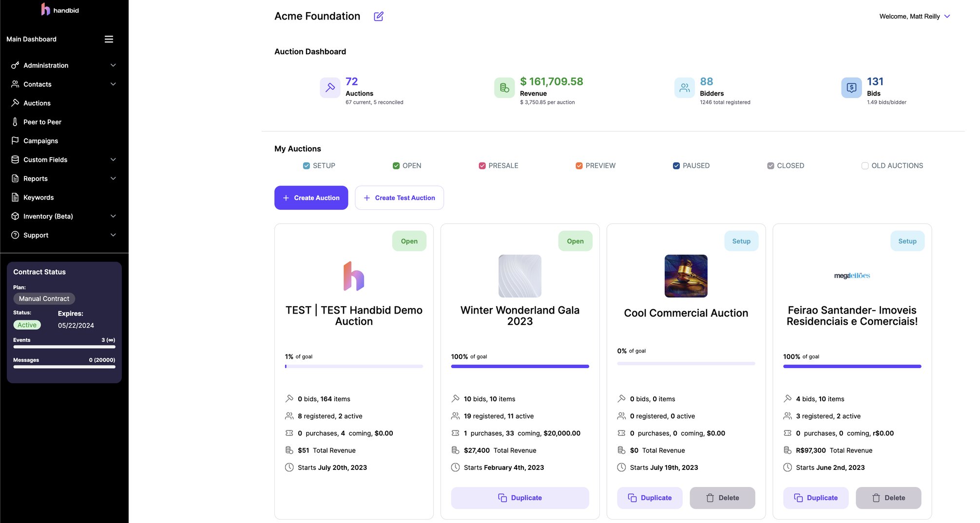
Task: Click the hamburger menu icon in sidebar
Action: tap(109, 39)
